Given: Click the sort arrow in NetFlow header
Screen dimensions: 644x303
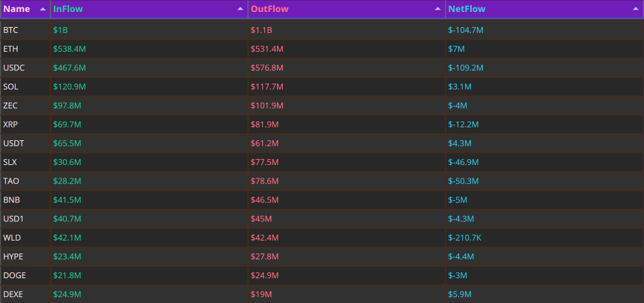Looking at the screenshot, I should 635,9.
